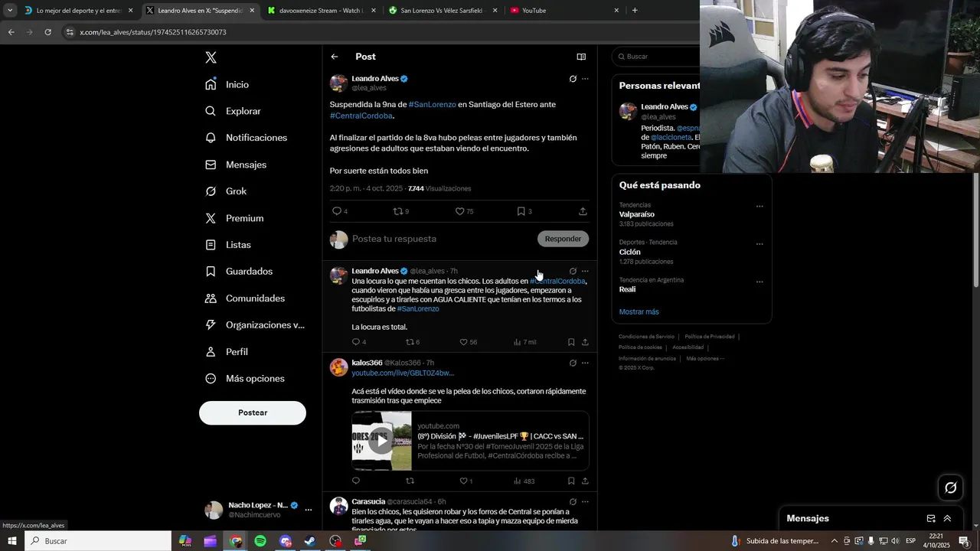Screen dimensions: 980x551
Task: Expand the Mensajes drawer chevrons
Action: [947, 518]
